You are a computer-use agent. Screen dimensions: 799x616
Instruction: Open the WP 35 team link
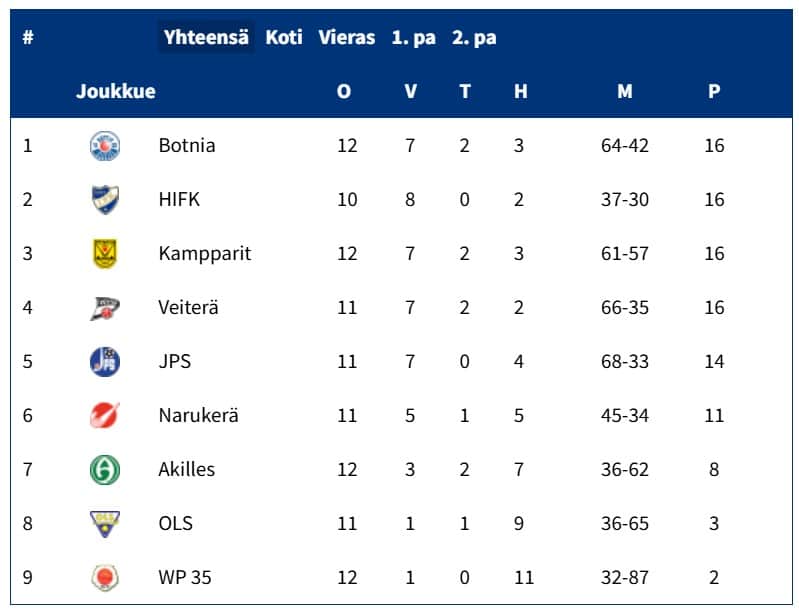[x=185, y=577]
